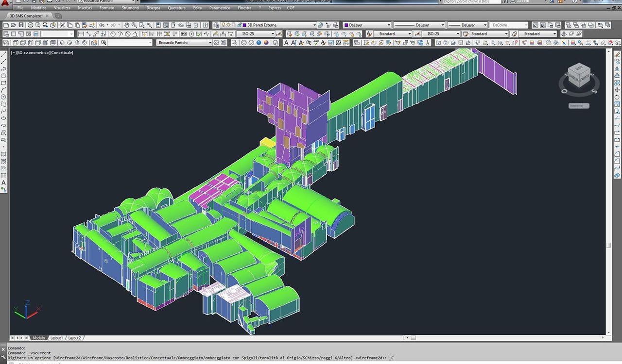Select the Polygon tool
622x364 pixels.
pos(3,75)
